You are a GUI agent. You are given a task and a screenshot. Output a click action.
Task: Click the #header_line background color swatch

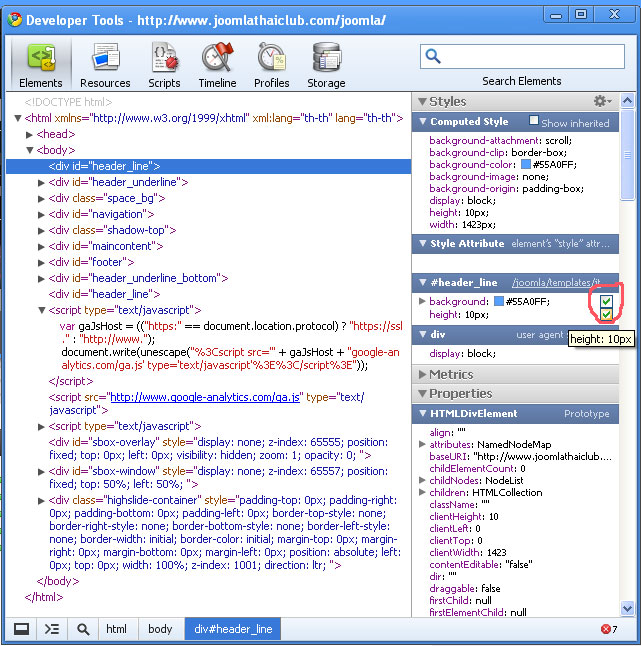[x=498, y=301]
